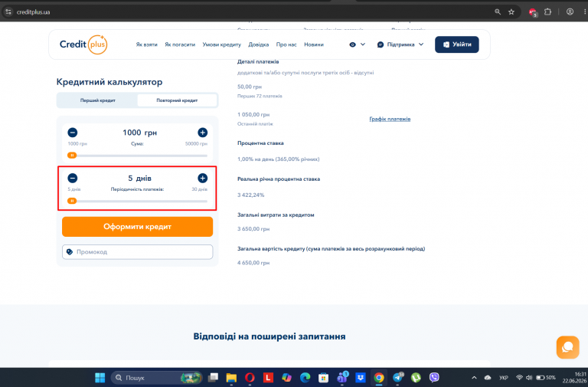Open the Графік платежів link
The height and width of the screenshot is (387, 588).
coord(390,119)
